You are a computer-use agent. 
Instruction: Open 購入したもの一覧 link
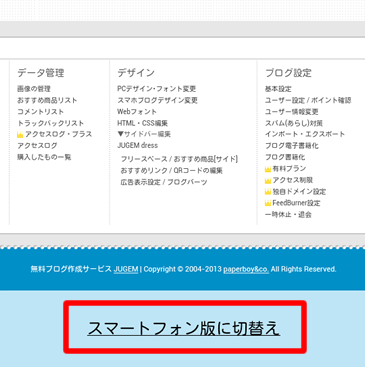[x=44, y=157]
